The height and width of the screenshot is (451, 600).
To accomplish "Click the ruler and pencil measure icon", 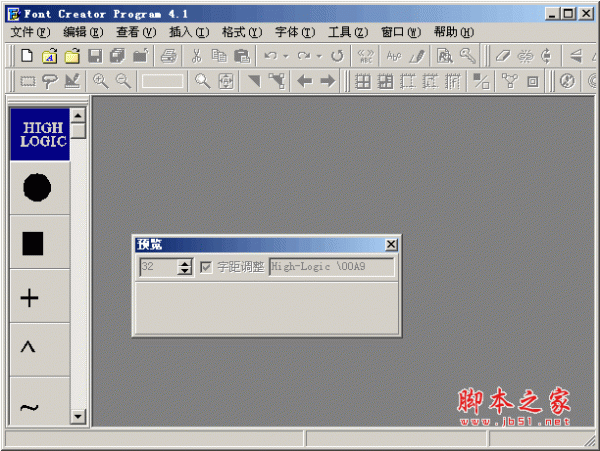I will 72,81.
